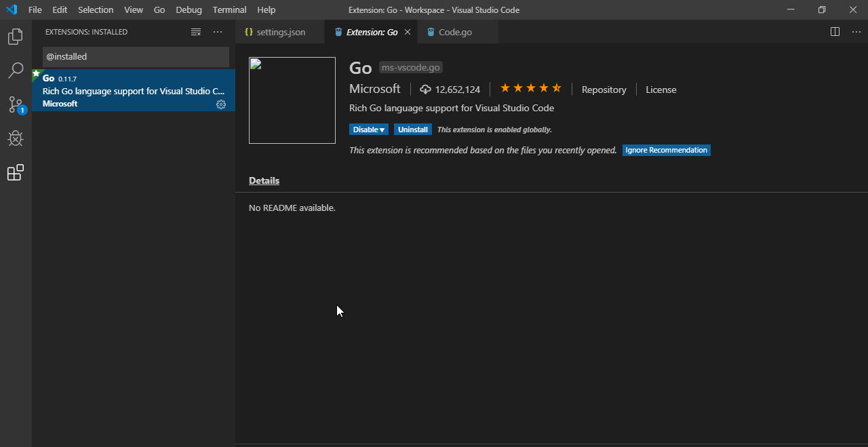Open the Run and Debug view

(x=15, y=138)
